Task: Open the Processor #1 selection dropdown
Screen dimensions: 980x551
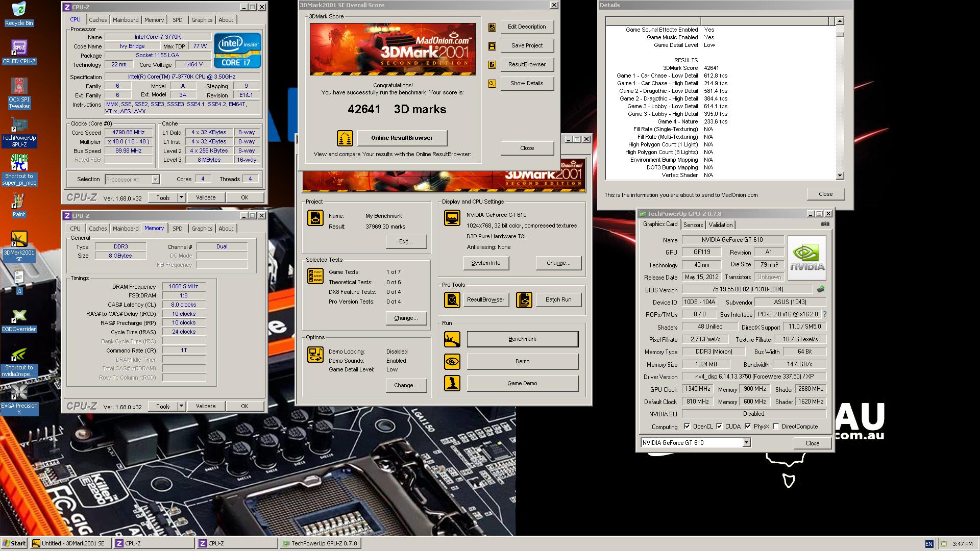Action: click(155, 180)
